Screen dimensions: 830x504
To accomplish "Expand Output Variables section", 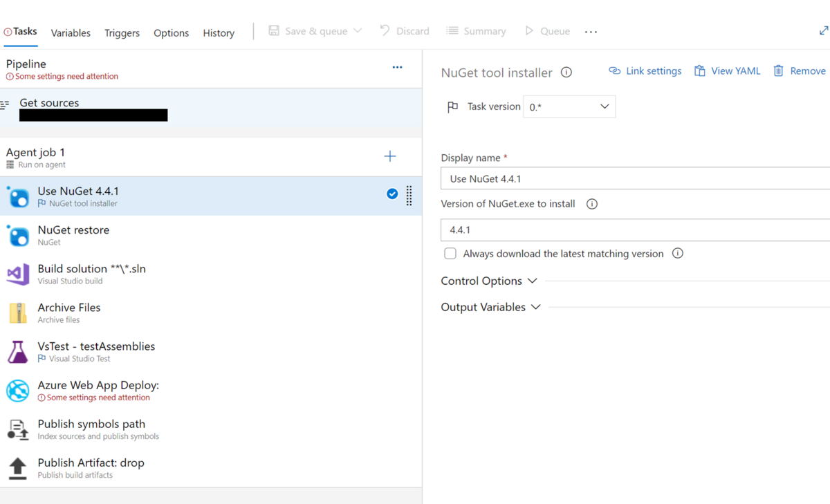I will (x=491, y=307).
